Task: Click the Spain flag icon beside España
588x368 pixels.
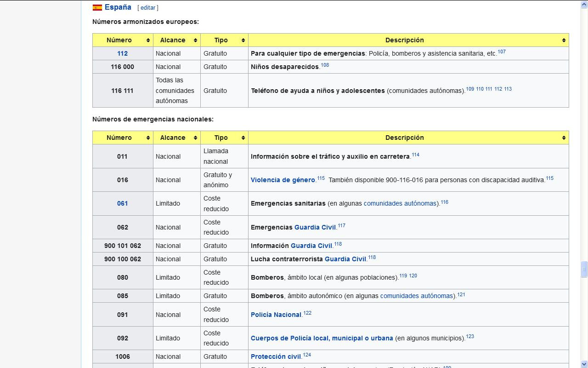Action: (x=97, y=7)
